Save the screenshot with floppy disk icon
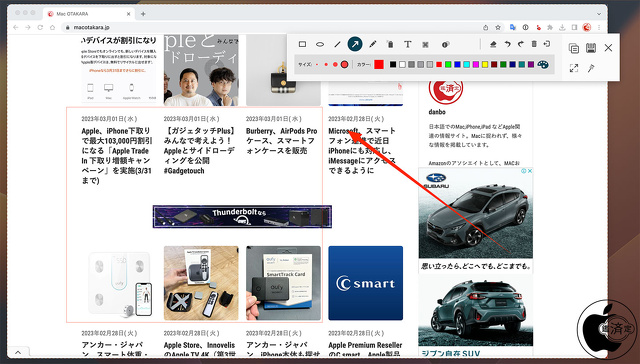Screen dimensions: 640x364 pos(591,48)
